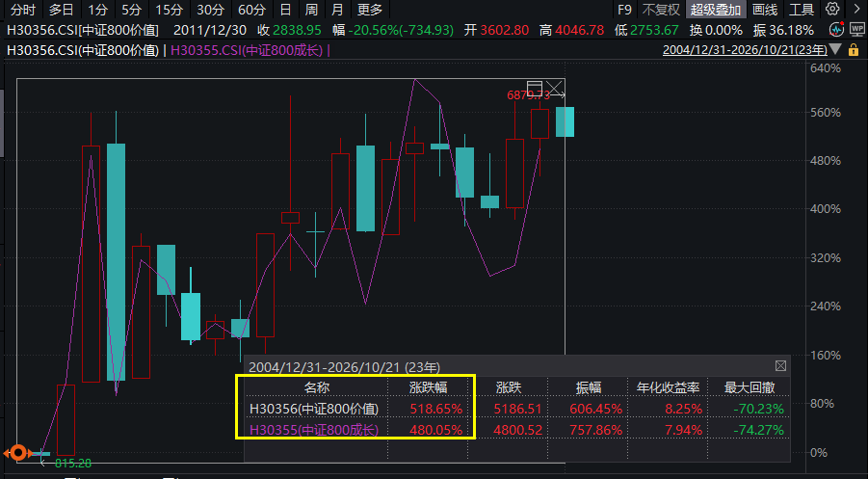
Task: Select the H30356(中证800价值) table row name
Action: pyautogui.click(x=314, y=410)
